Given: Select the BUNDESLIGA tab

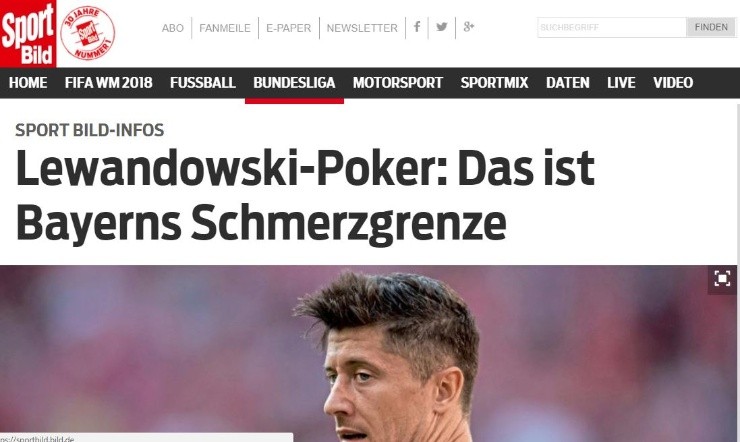Looking at the screenshot, I should click(x=294, y=83).
